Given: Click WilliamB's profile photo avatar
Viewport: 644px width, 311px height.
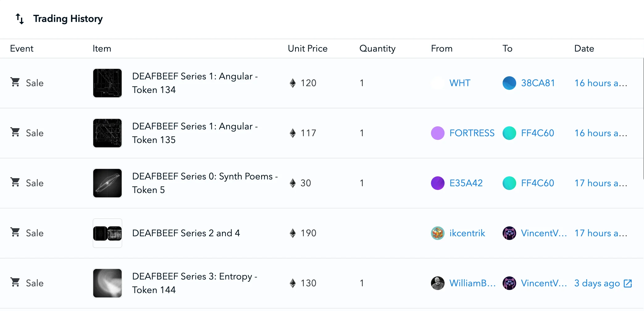Looking at the screenshot, I should (x=437, y=283).
